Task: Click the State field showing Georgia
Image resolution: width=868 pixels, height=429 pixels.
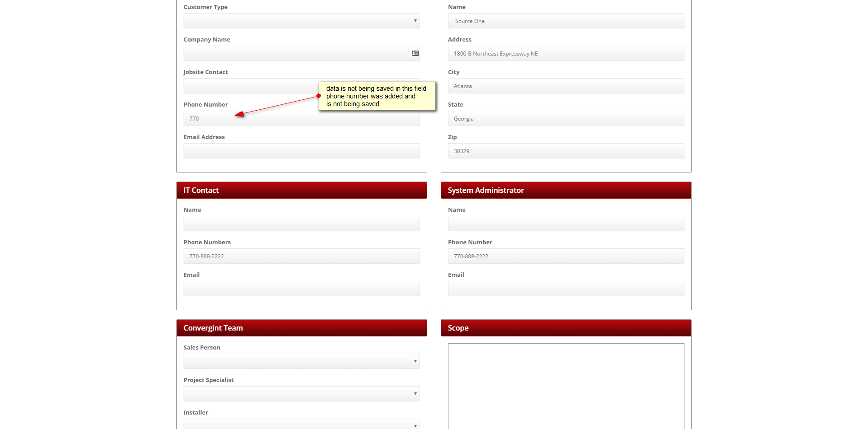Action: pyautogui.click(x=566, y=118)
